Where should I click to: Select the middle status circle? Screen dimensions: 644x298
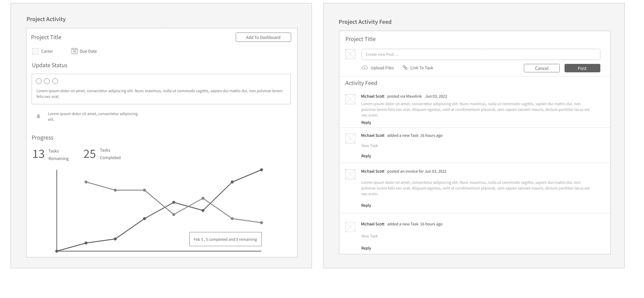point(47,81)
